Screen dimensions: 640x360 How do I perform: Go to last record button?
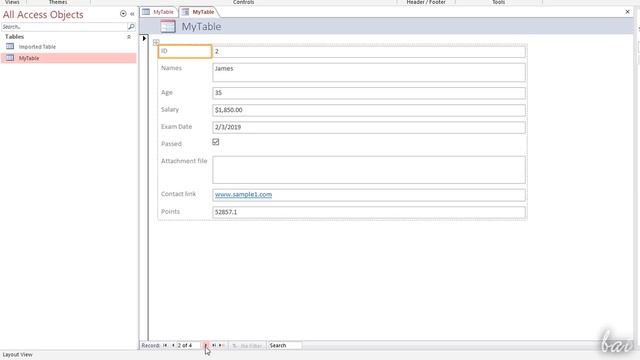pyautogui.click(x=214, y=345)
